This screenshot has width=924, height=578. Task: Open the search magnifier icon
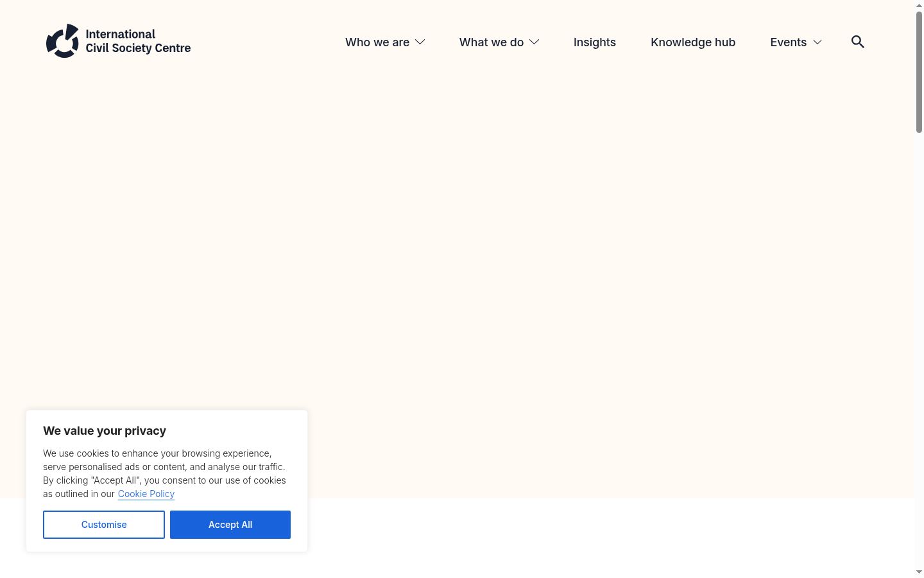point(858,42)
